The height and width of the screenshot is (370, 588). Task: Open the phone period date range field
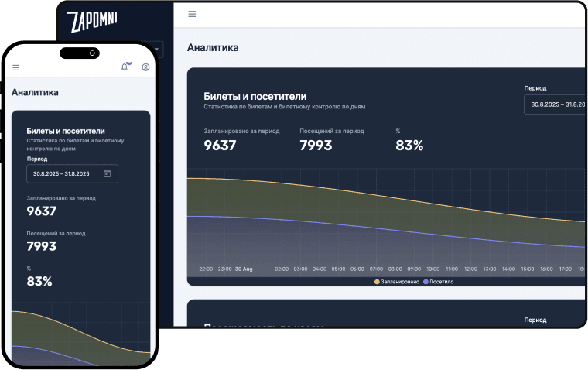point(72,174)
